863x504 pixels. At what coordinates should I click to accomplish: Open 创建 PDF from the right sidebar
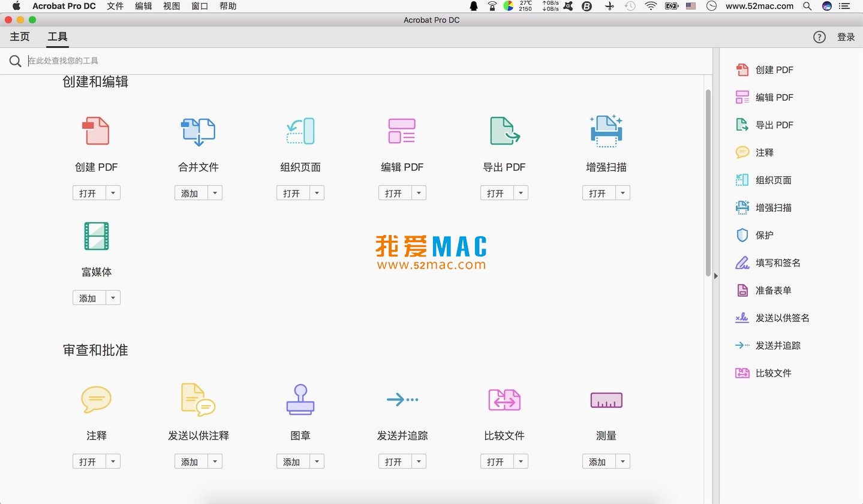[765, 70]
